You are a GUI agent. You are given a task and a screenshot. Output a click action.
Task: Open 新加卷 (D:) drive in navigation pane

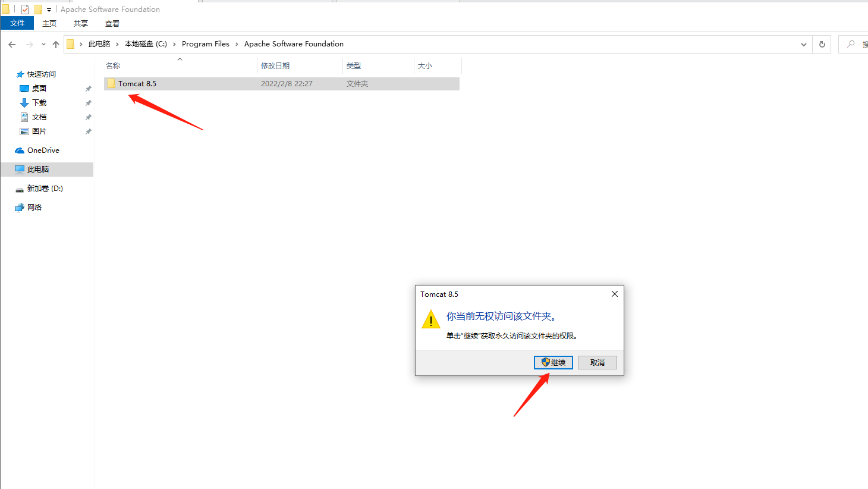click(x=45, y=189)
